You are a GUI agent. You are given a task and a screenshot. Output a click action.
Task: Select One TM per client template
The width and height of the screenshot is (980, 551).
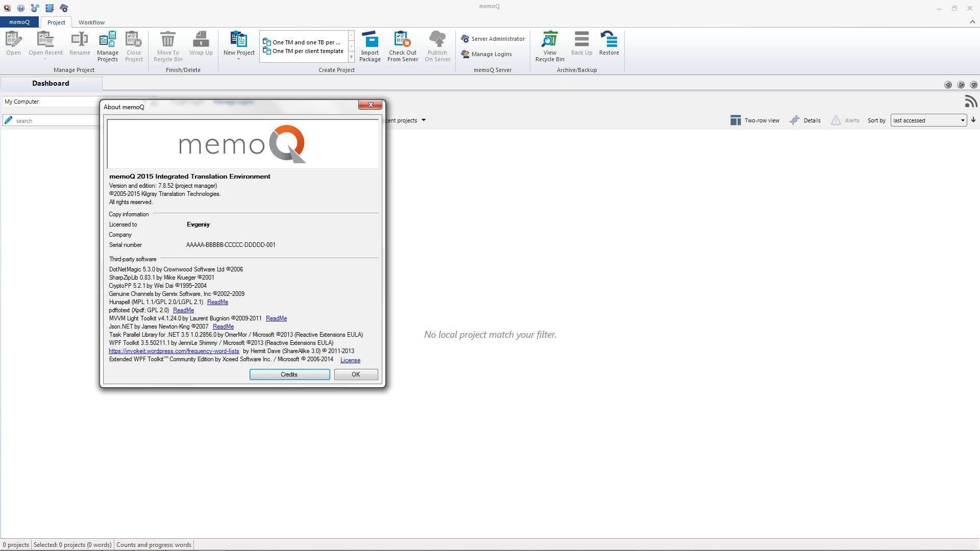tap(303, 51)
